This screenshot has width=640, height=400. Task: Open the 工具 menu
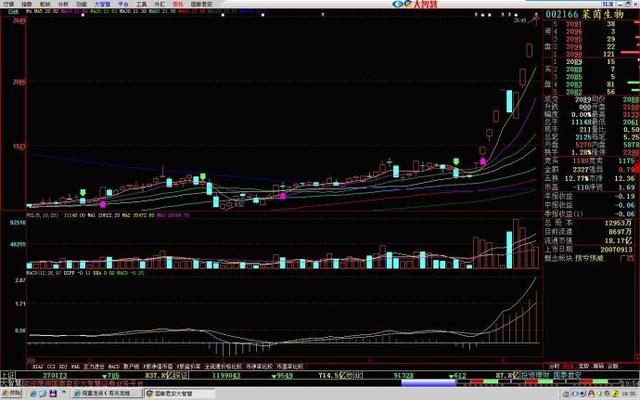pos(141,4)
